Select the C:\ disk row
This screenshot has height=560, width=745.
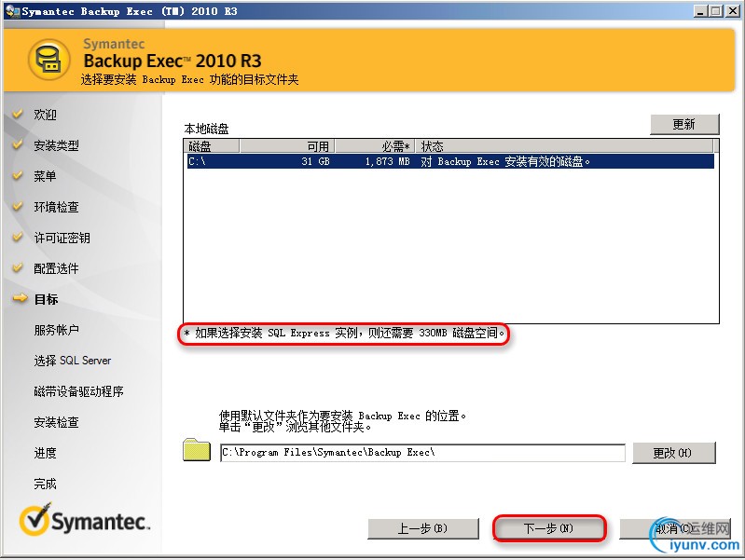(x=450, y=161)
